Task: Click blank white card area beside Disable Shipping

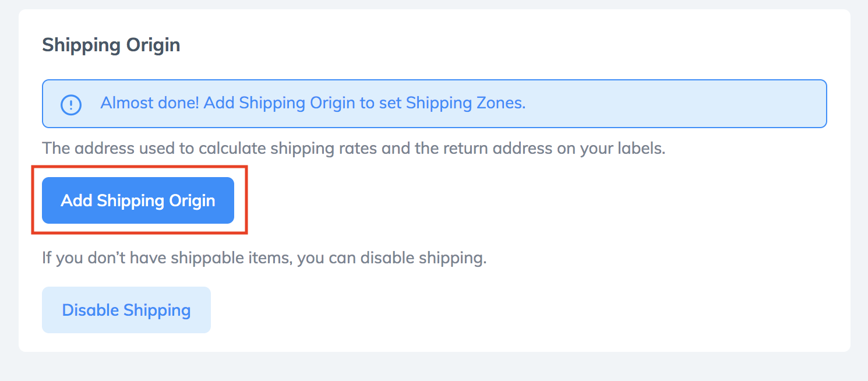Action: click(524, 310)
